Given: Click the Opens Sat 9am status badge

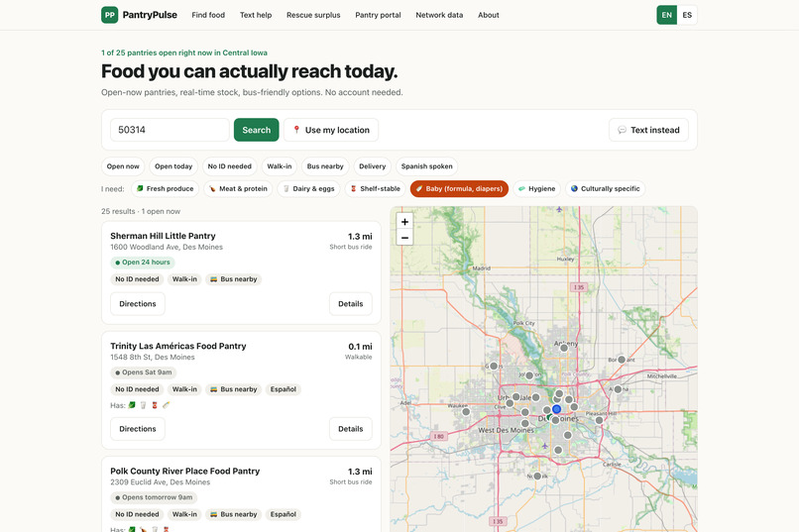Looking at the screenshot, I should pyautogui.click(x=144, y=372).
